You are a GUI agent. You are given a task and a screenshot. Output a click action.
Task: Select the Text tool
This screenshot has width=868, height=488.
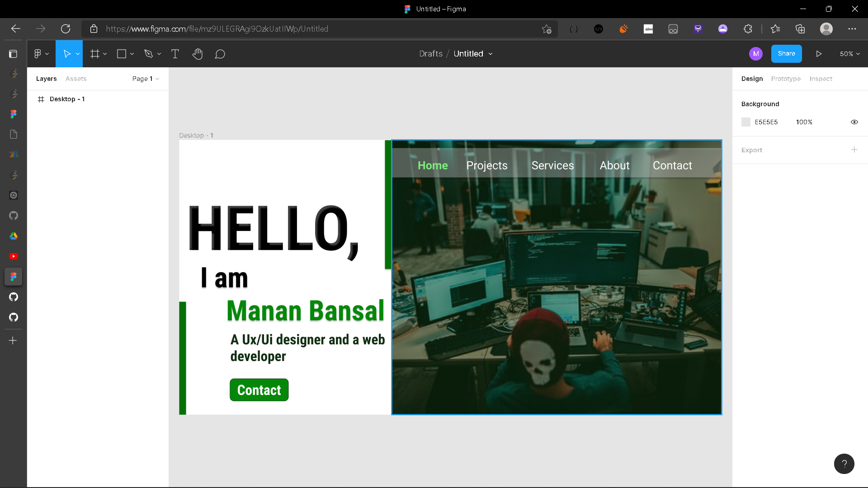175,54
